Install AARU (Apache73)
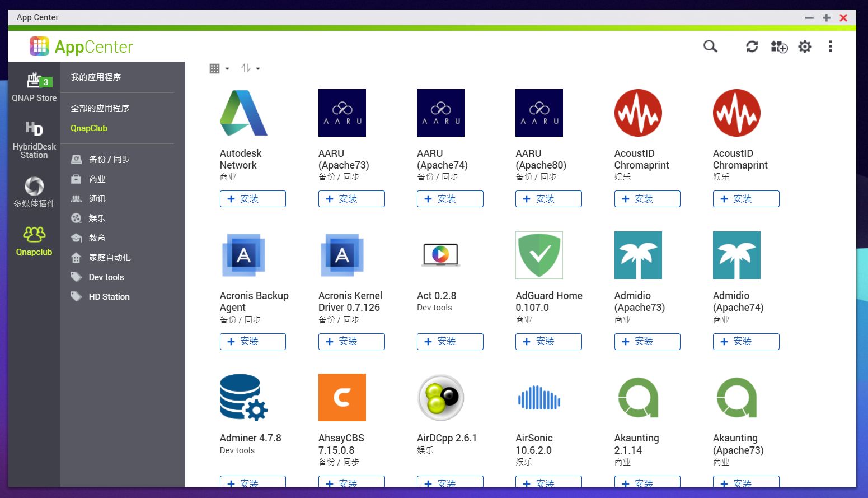 pos(351,199)
